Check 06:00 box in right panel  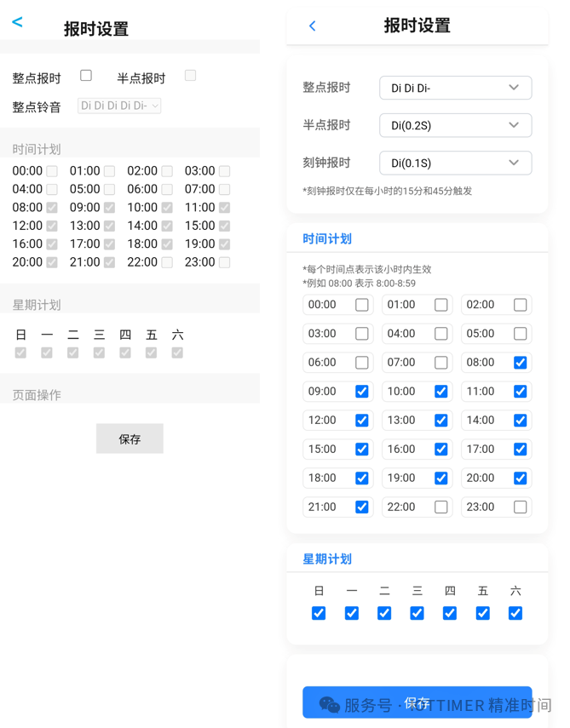pyautogui.click(x=362, y=363)
